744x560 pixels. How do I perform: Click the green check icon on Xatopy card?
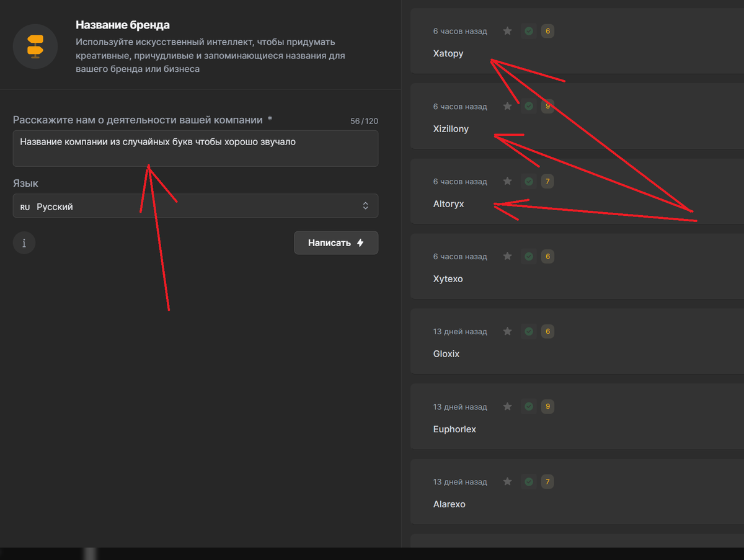529,31
